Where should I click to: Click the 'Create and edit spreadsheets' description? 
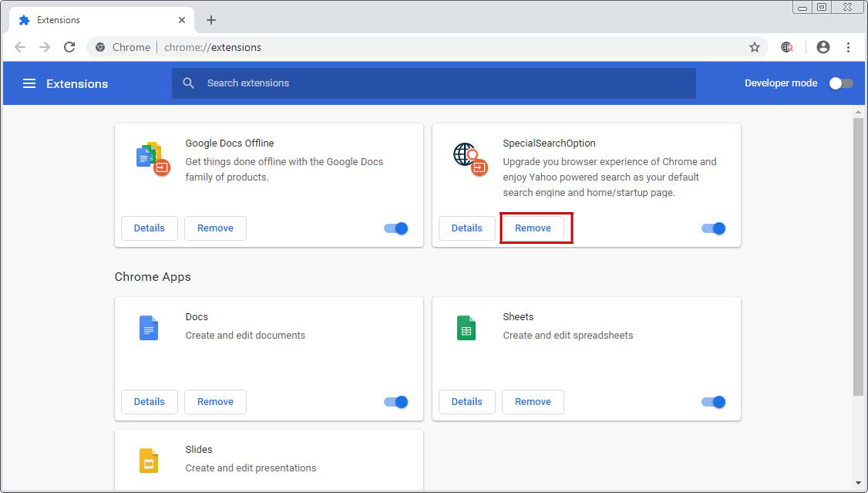tap(568, 335)
